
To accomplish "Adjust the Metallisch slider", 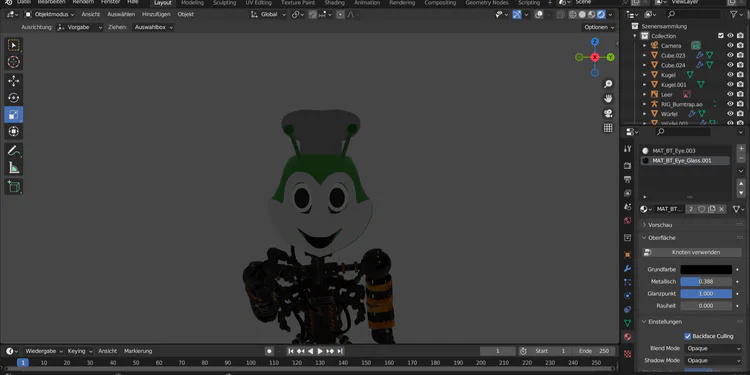I will 706,282.
